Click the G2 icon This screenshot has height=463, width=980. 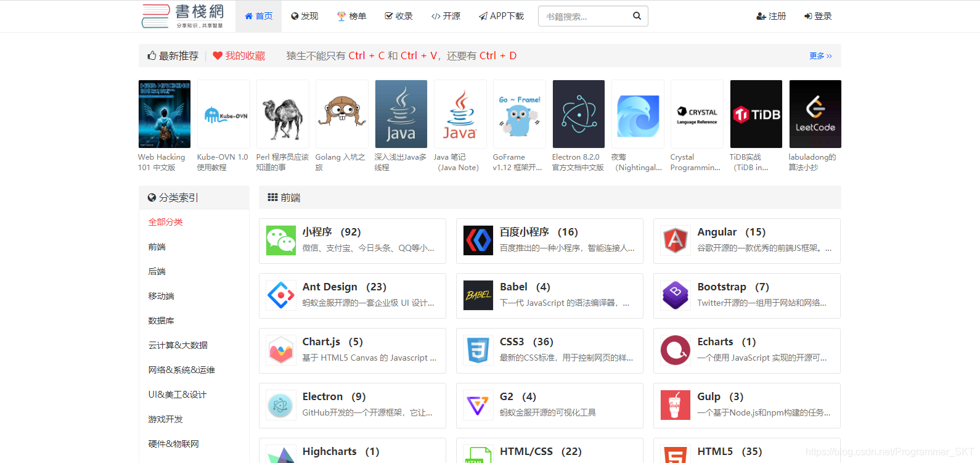478,405
